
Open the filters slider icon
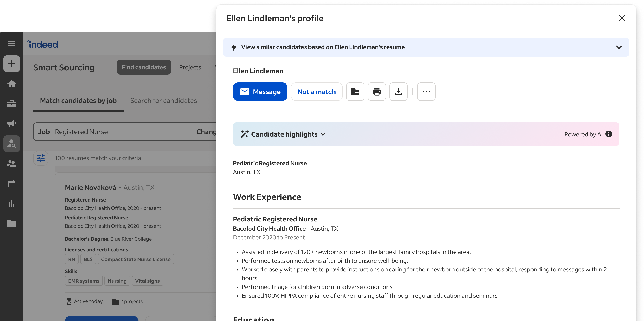pyautogui.click(x=41, y=158)
